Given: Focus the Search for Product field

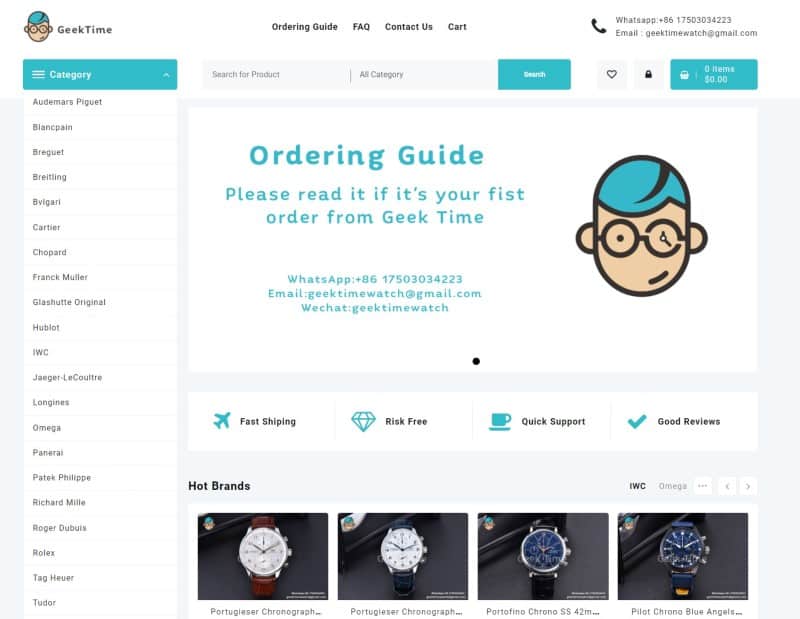Looking at the screenshot, I should pyautogui.click(x=276, y=75).
